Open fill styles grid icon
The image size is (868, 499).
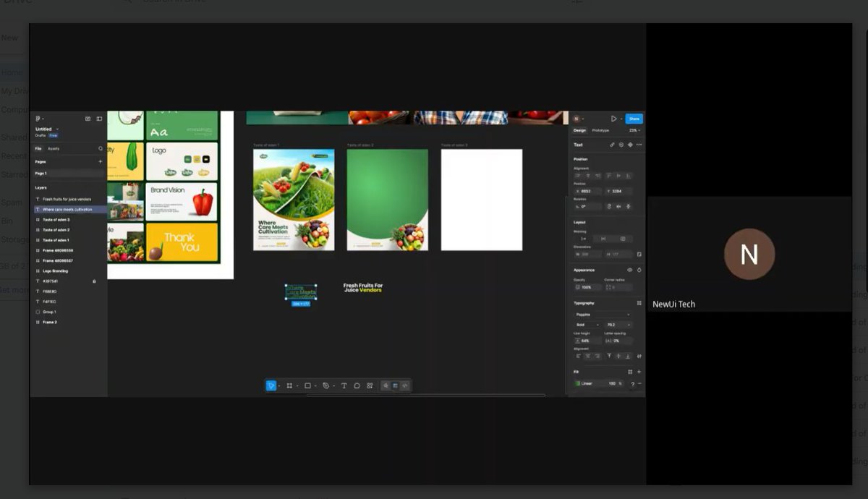[630, 372]
